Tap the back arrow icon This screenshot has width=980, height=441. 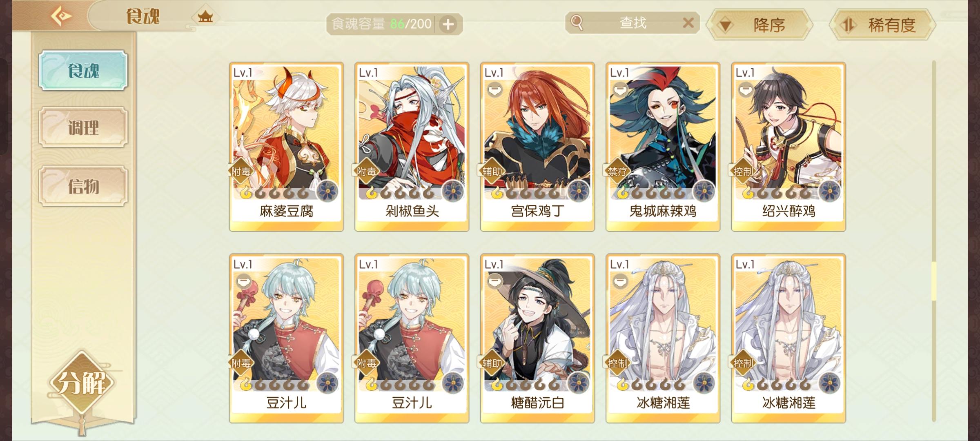click(61, 16)
